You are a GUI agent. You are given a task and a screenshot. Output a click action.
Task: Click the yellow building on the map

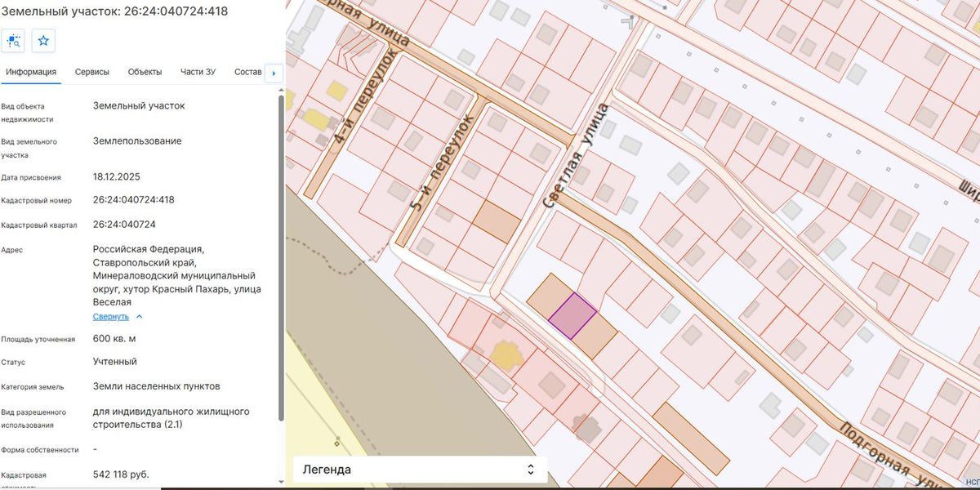[x=506, y=355]
